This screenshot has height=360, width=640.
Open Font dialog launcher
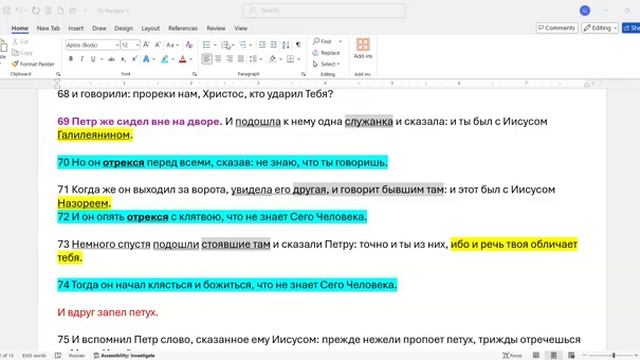pyautogui.click(x=194, y=74)
